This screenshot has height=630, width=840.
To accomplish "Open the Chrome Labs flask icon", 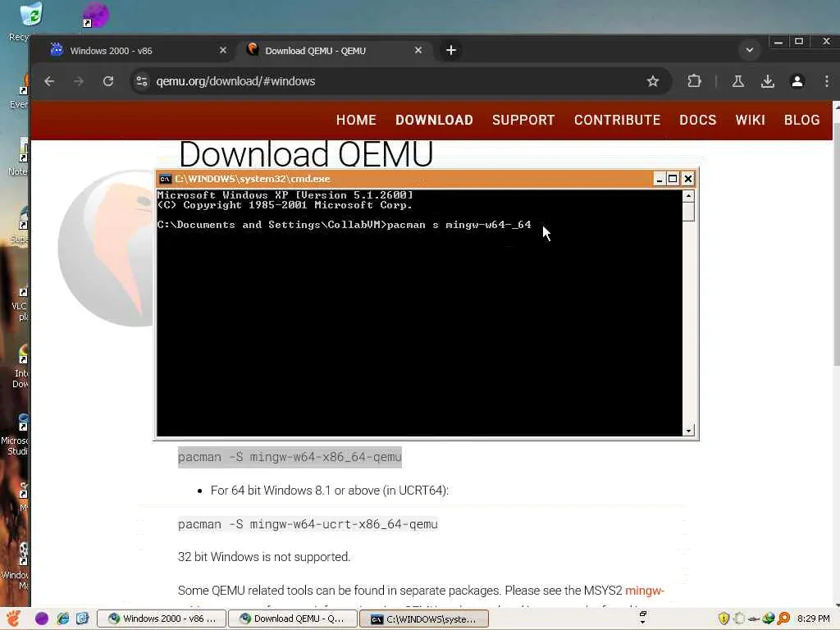I will (738, 81).
